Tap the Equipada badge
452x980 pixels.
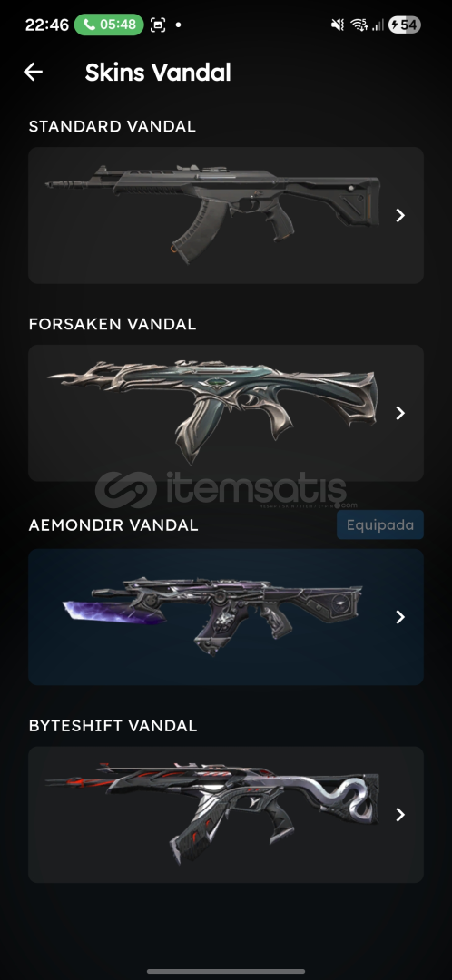coord(380,524)
